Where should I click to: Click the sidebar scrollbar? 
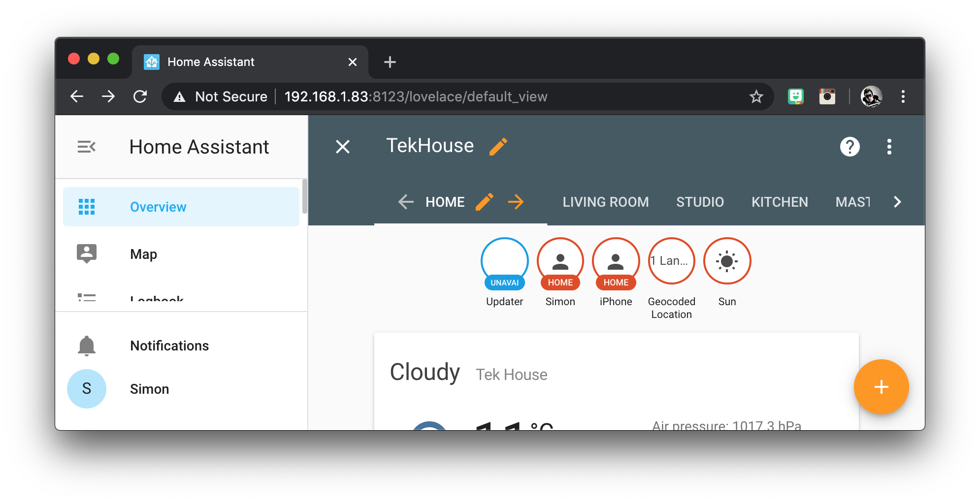305,196
